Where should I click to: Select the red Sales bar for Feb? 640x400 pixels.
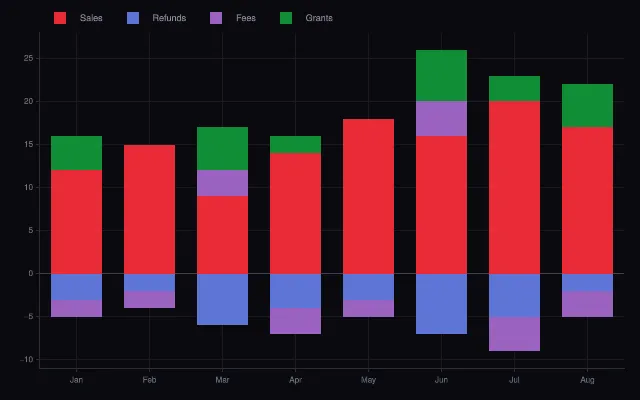point(149,209)
